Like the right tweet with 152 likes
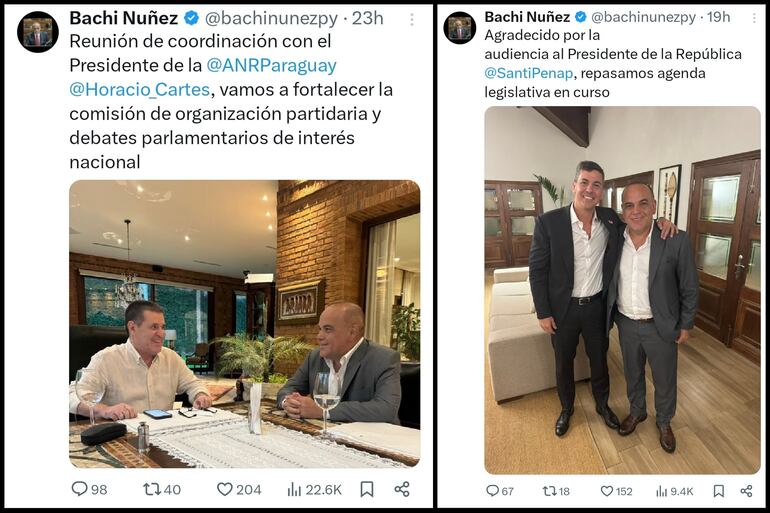This screenshot has height=513, width=770. pyautogui.click(x=607, y=491)
